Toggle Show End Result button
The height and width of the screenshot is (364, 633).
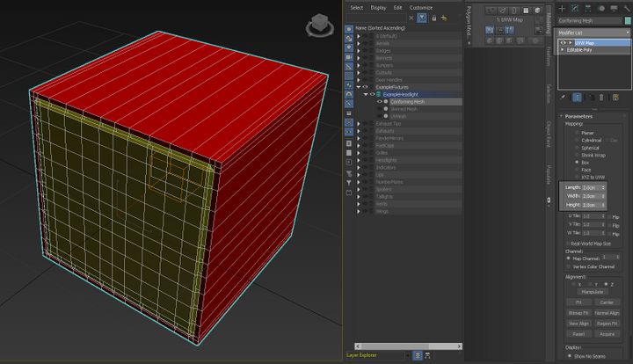[x=577, y=98]
